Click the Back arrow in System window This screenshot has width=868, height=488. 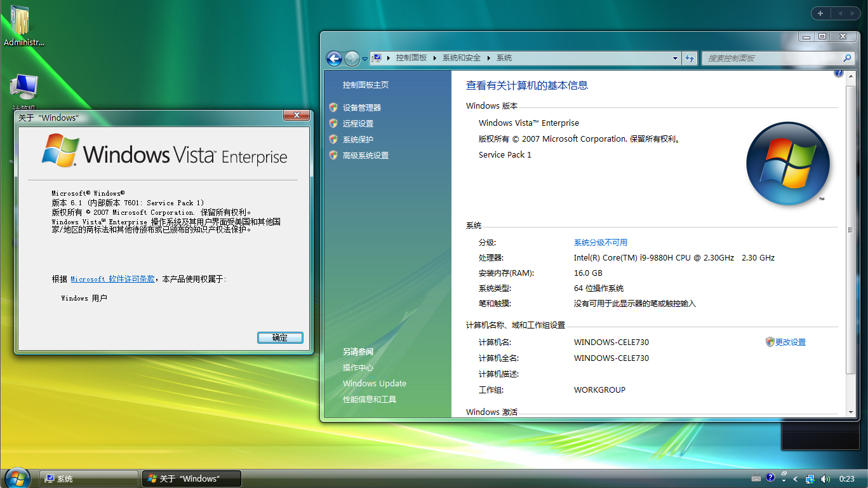click(x=334, y=58)
